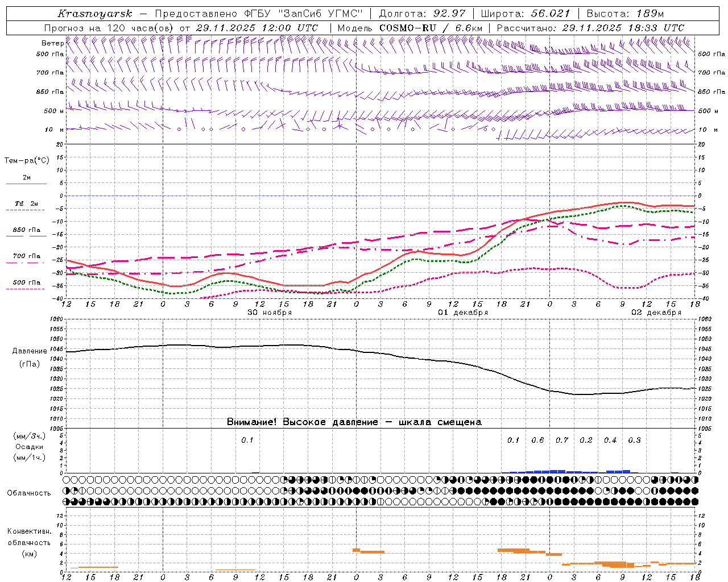Click the '(км)' unit under convective cloudiness
The width and height of the screenshot is (728, 582).
[29, 554]
